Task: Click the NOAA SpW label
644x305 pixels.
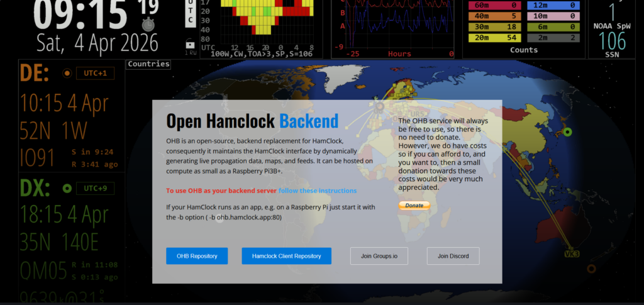Action: pyautogui.click(x=611, y=26)
